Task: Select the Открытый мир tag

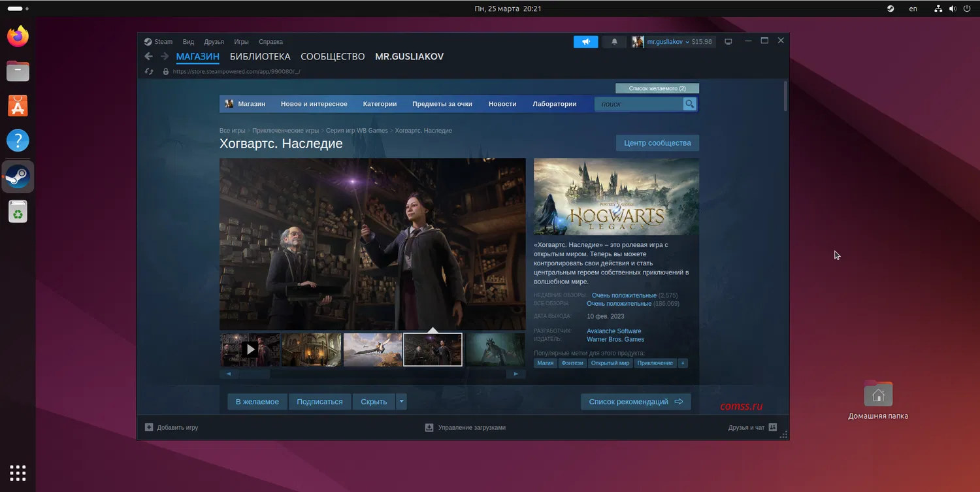Action: coord(610,363)
